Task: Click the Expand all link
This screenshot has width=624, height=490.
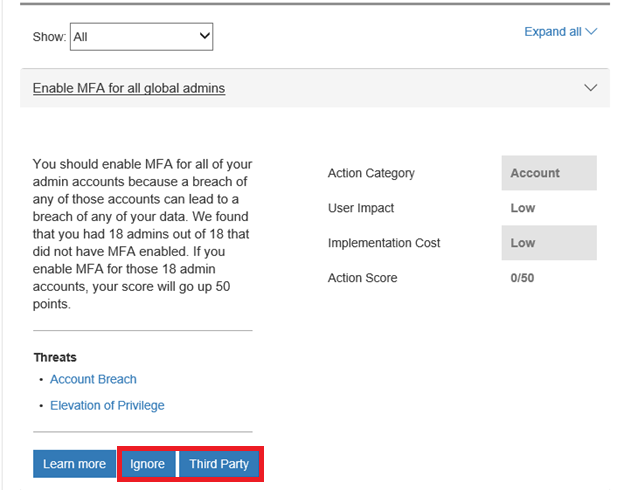Action: pyautogui.click(x=552, y=32)
